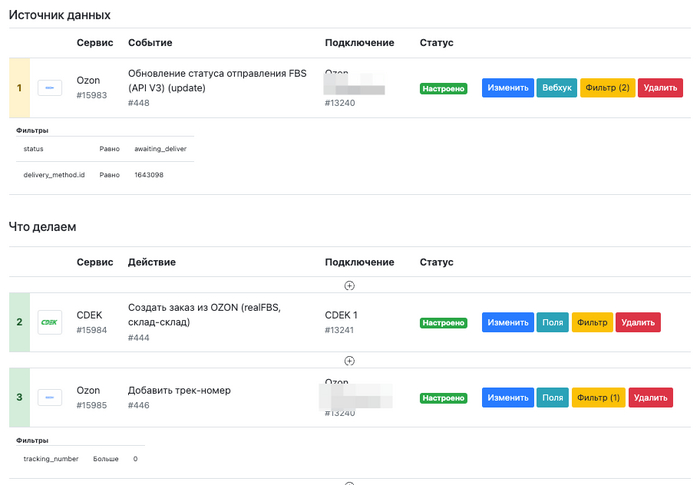Select the step number 1 cell
Viewport: 700px width, 485px height.
(x=19, y=88)
